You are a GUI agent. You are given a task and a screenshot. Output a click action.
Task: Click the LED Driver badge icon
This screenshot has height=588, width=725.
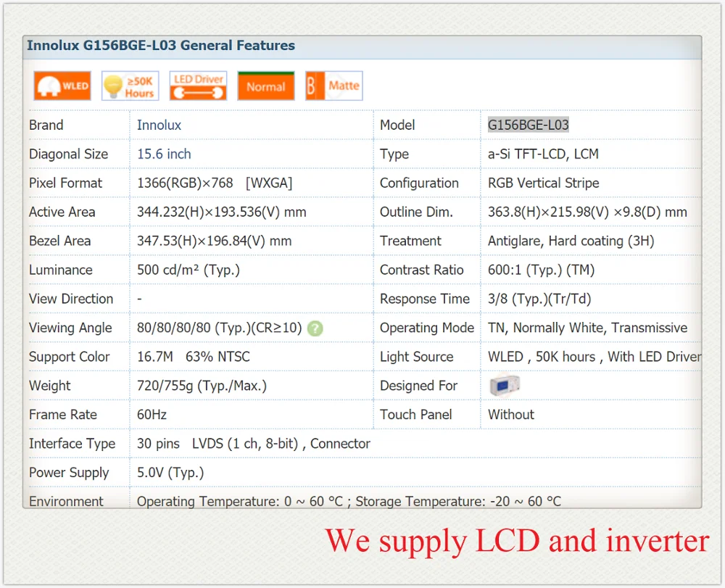click(x=199, y=86)
